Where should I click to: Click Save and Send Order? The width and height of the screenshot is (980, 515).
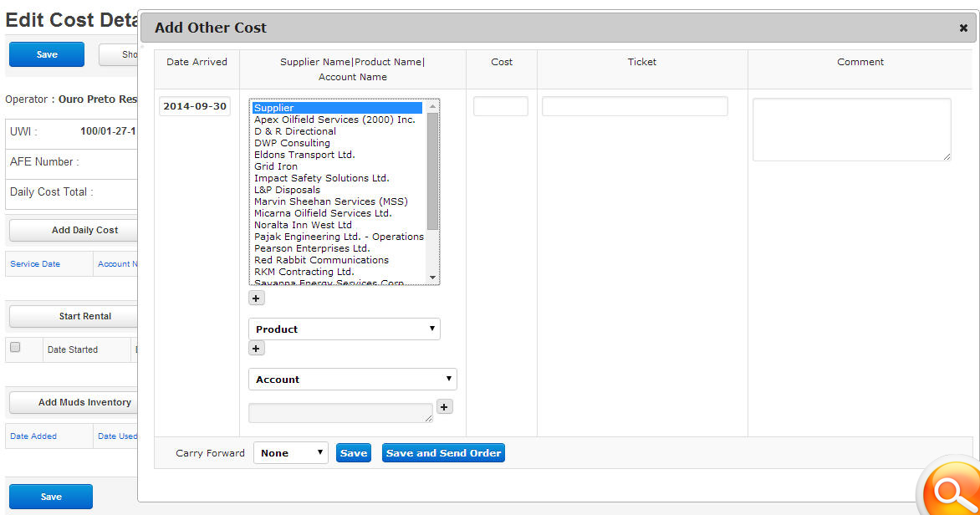[443, 453]
